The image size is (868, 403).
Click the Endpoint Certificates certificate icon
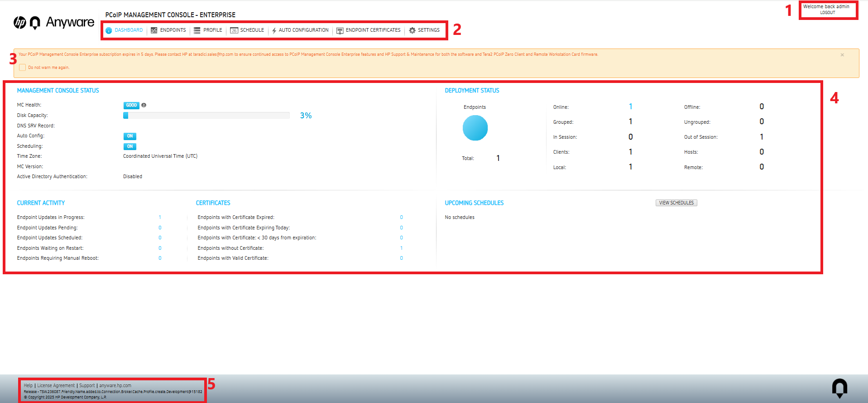[340, 30]
